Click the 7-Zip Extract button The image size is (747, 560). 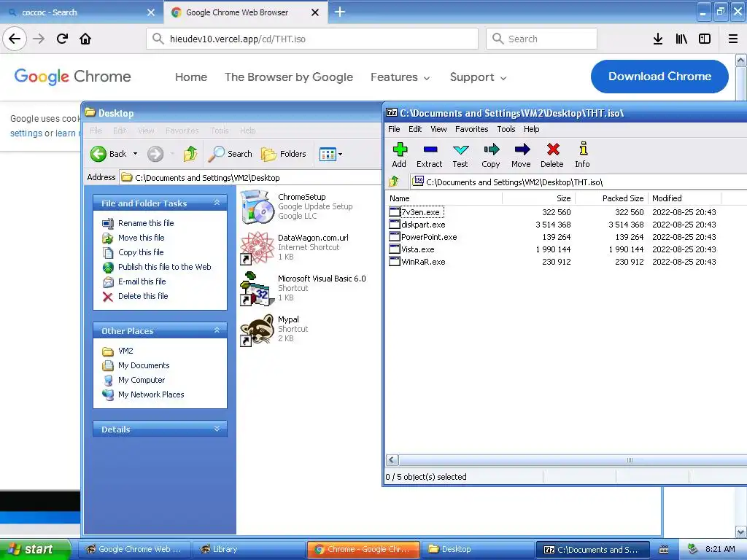pyautogui.click(x=429, y=155)
